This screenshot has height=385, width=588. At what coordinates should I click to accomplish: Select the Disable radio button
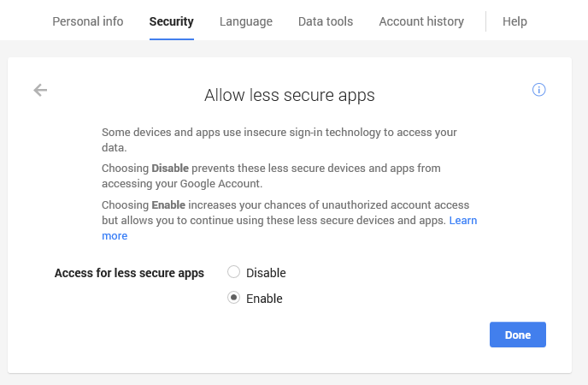(x=233, y=272)
